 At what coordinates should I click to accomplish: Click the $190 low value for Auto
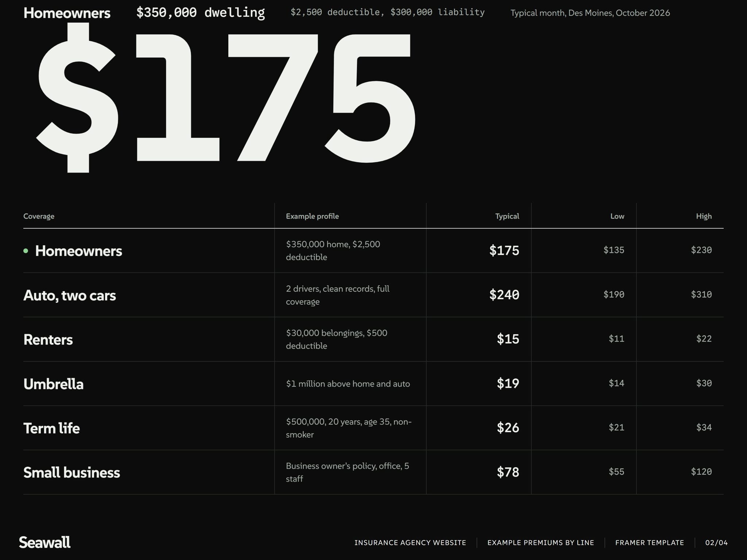[614, 295]
